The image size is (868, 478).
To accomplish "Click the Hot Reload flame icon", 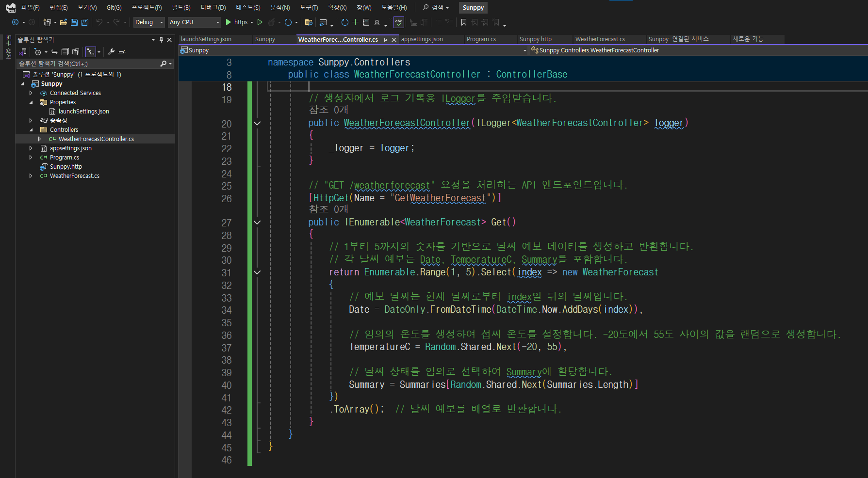I will (x=272, y=22).
